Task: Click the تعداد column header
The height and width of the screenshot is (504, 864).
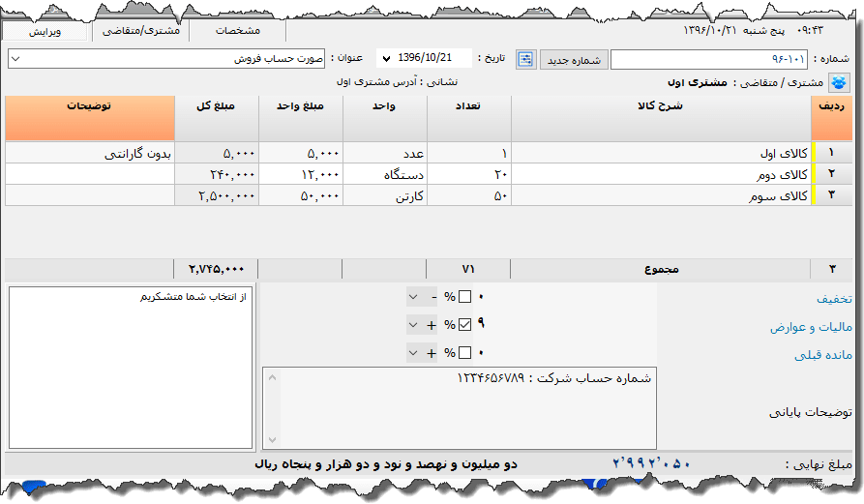Action: click(x=469, y=118)
